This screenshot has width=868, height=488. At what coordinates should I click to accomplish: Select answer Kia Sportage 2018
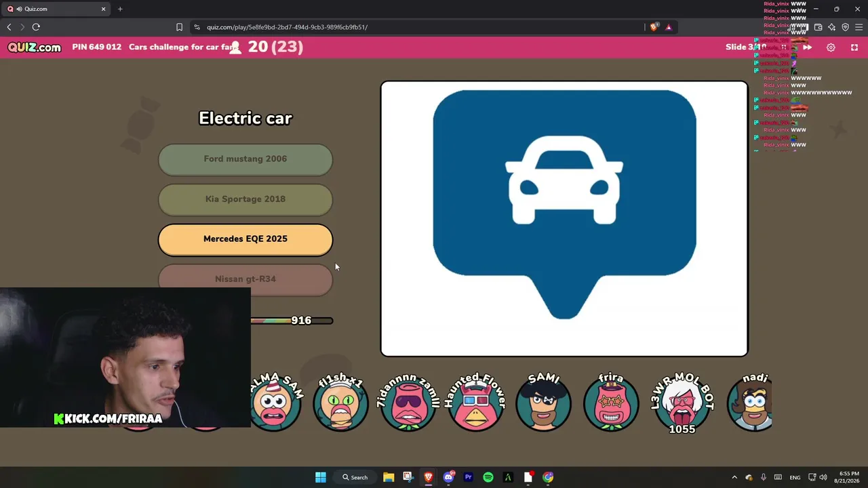[245, 199]
